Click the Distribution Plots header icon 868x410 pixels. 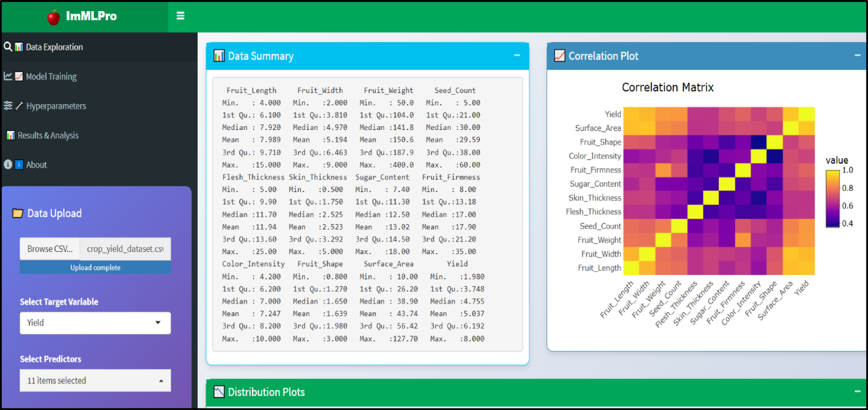(219, 392)
